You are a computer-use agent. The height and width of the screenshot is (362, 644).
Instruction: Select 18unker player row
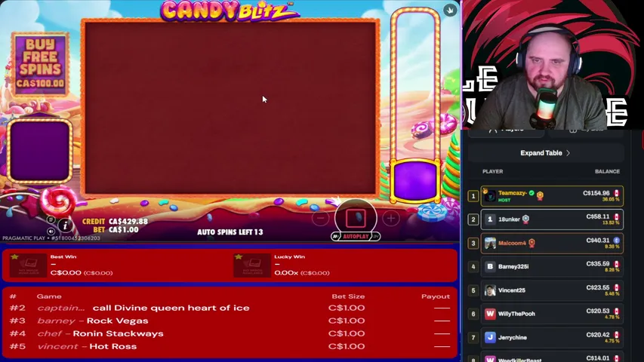552,219
